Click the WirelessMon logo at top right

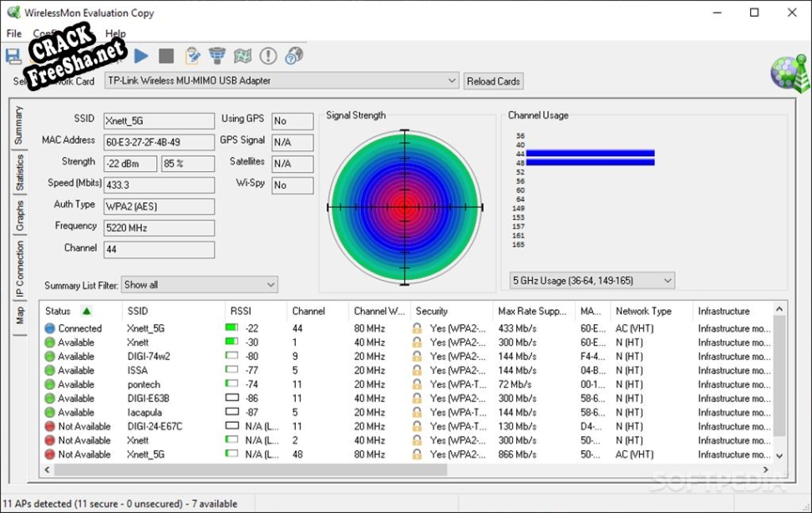789,74
